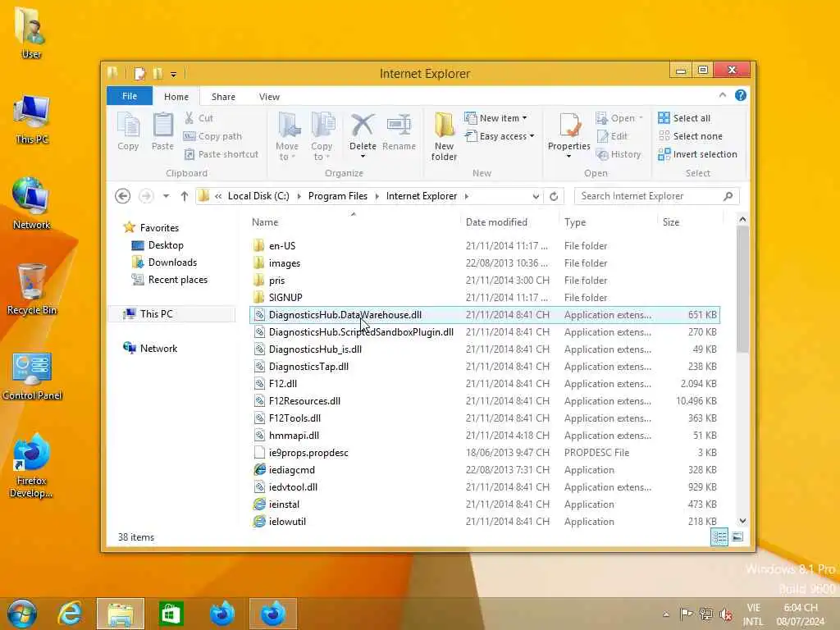Sort by the Type column header
Viewport: 840px width, 630px height.
click(608, 221)
